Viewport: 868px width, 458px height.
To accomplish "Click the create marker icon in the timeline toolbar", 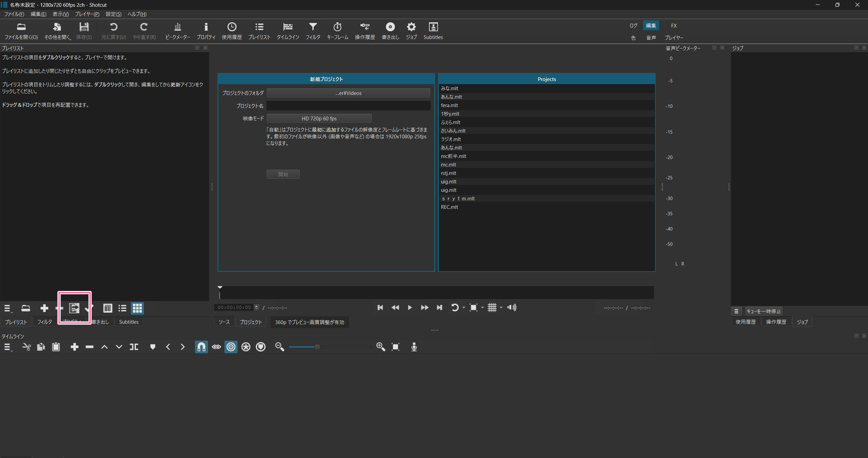I will [x=153, y=347].
